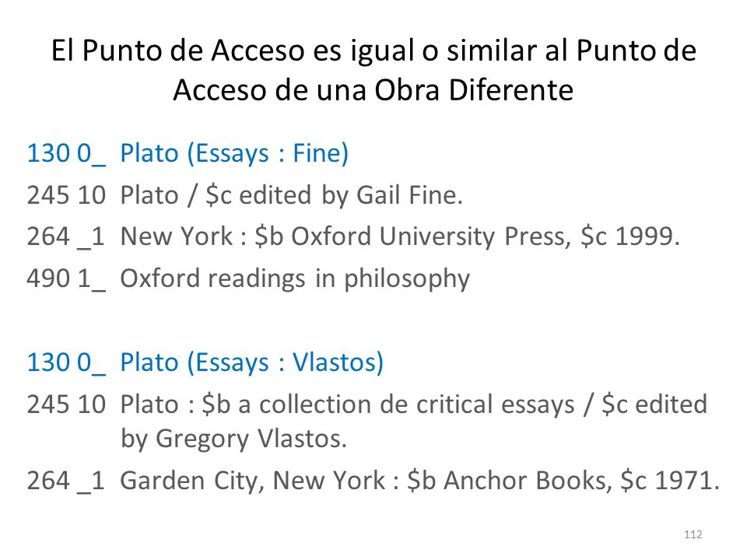
Task: Select the blue line 'Plato (Essays : Vlastos)'
Action: 251,362
